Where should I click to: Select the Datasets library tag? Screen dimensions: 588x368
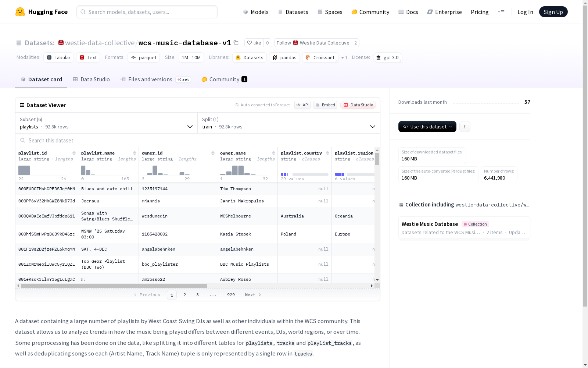(250, 57)
